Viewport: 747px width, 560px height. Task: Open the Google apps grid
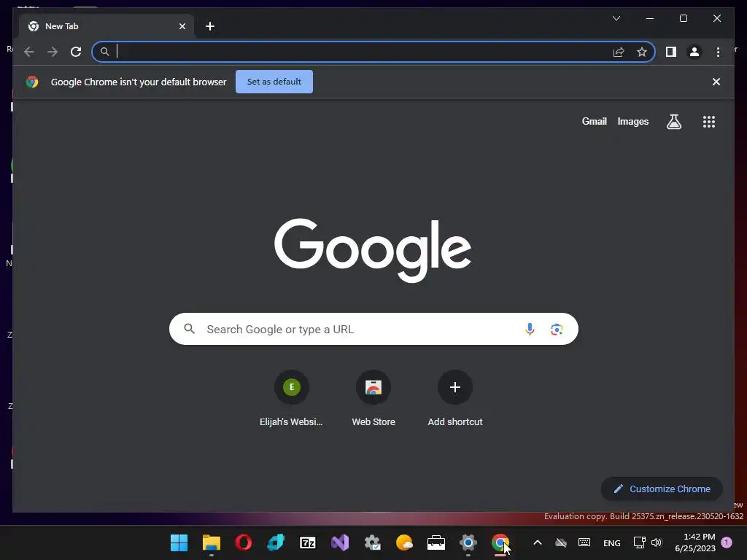(709, 122)
